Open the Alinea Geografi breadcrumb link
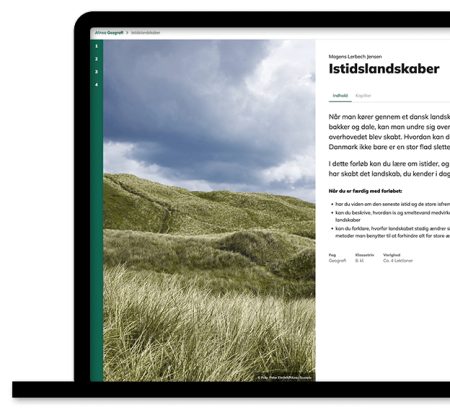The image size is (450, 410). [109, 33]
